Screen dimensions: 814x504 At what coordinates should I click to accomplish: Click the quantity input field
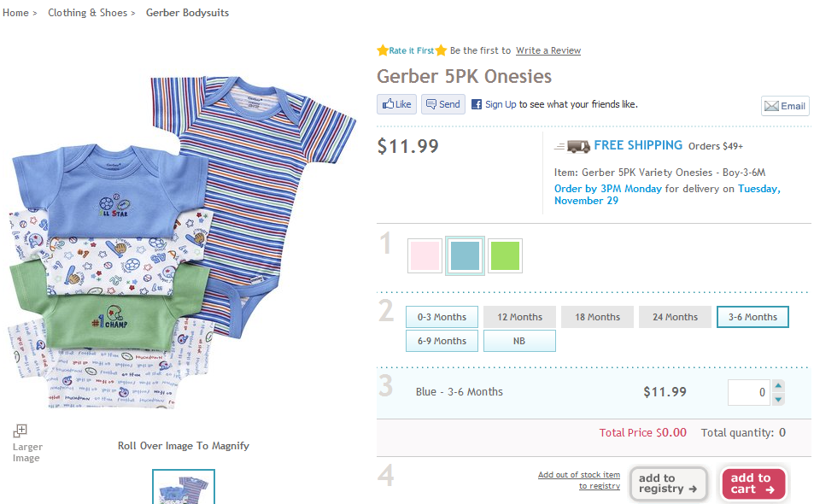click(x=749, y=392)
